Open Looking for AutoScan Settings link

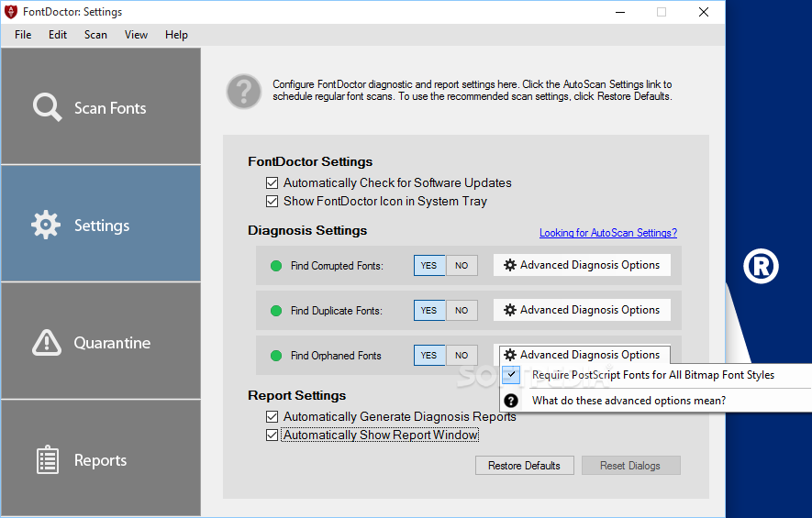(x=608, y=233)
